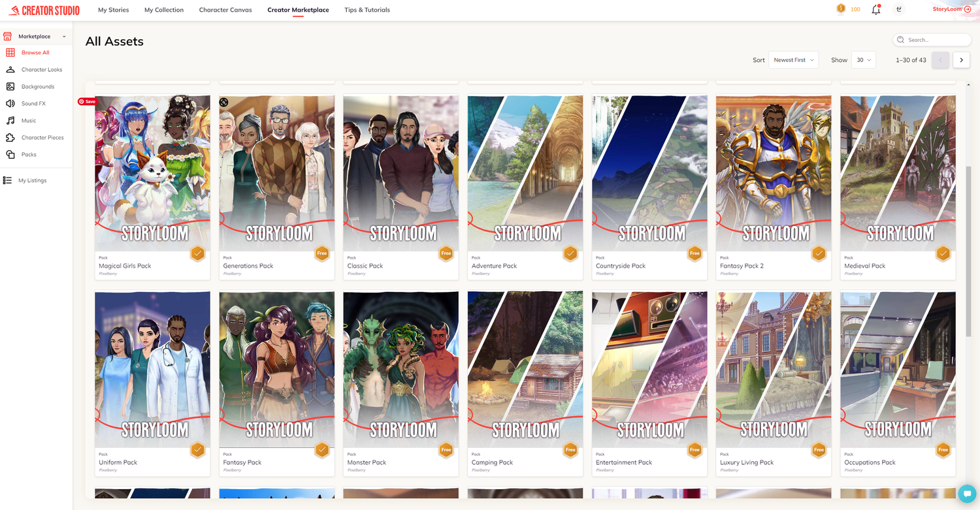
Task: Click the Free badge on Camping Pack
Action: click(x=570, y=450)
